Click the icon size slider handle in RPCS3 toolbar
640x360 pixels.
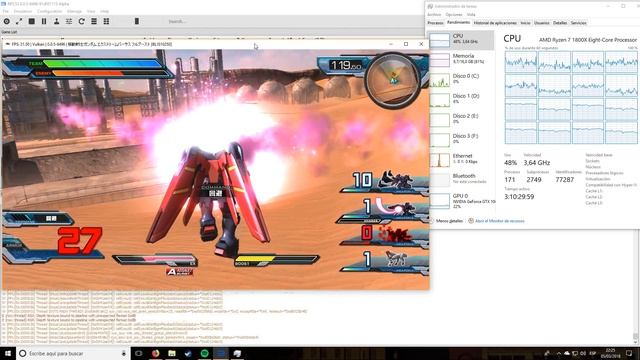tap(137, 21)
